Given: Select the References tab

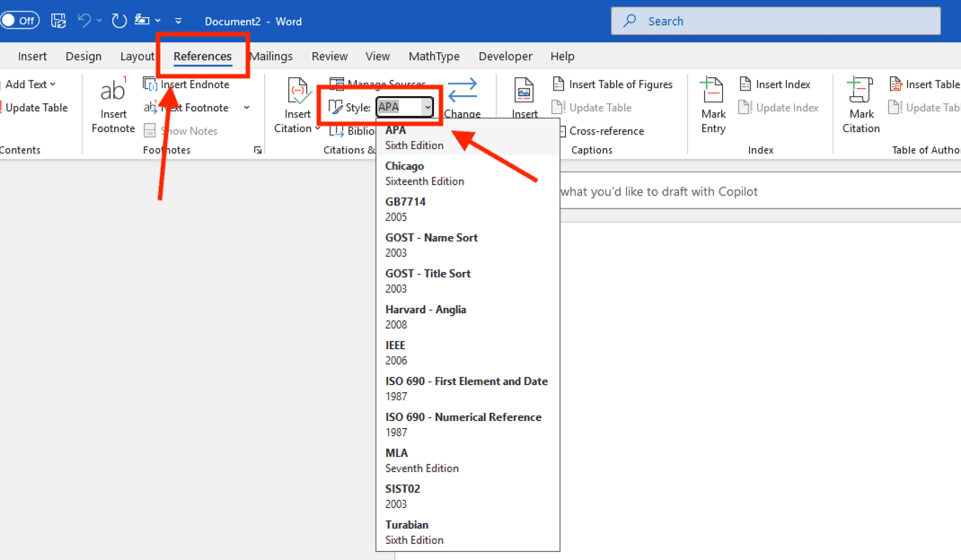Looking at the screenshot, I should point(202,57).
